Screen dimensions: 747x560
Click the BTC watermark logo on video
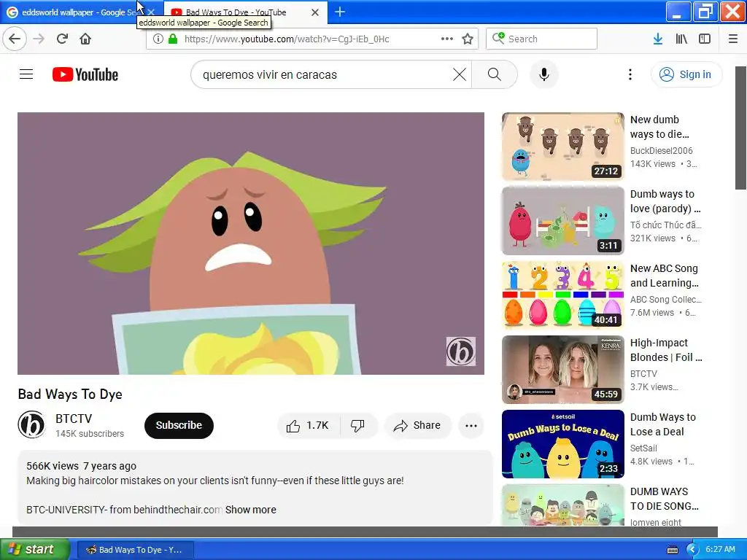(461, 351)
